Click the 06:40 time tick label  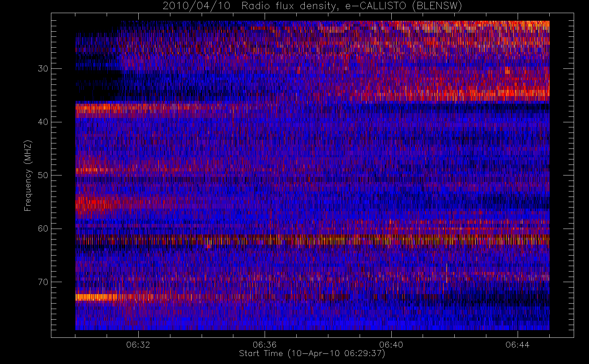coord(391,345)
